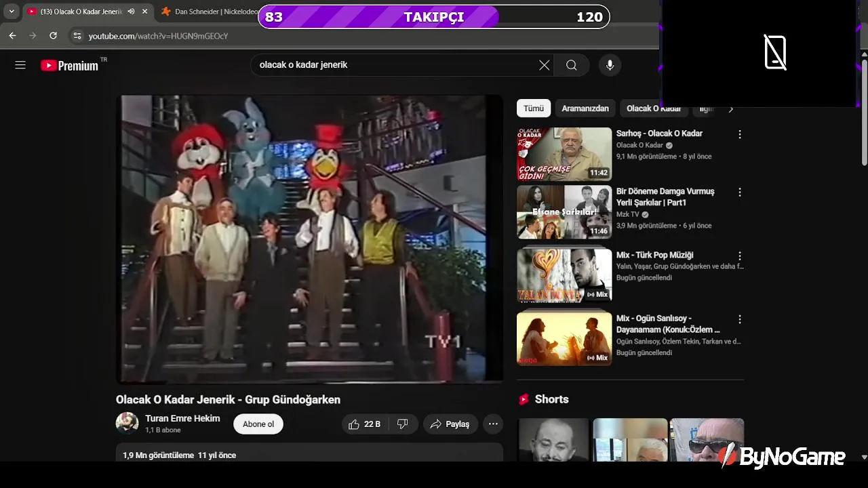The width and height of the screenshot is (868, 488).
Task: Click the Shorts section icon
Action: click(x=524, y=399)
